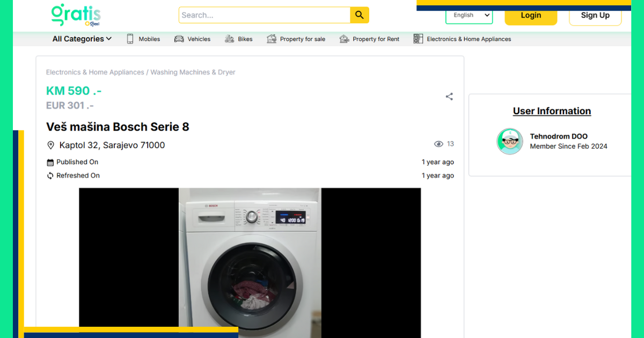Open the English language dropdown
644x338 pixels.
(469, 15)
